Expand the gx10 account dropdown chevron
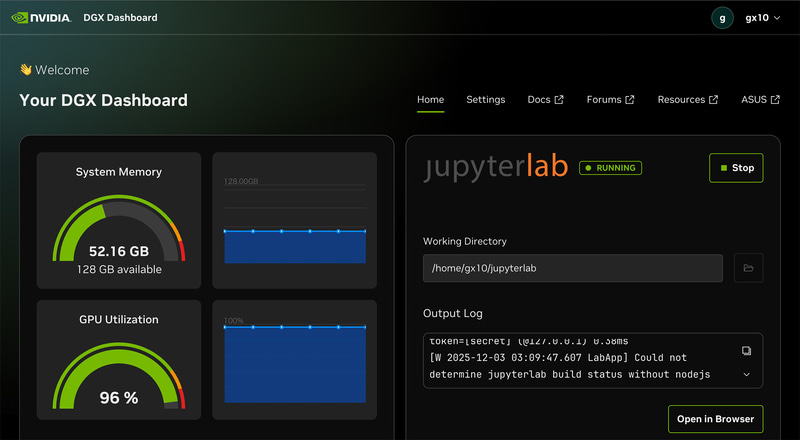Image resolution: width=800 pixels, height=440 pixels. point(777,18)
